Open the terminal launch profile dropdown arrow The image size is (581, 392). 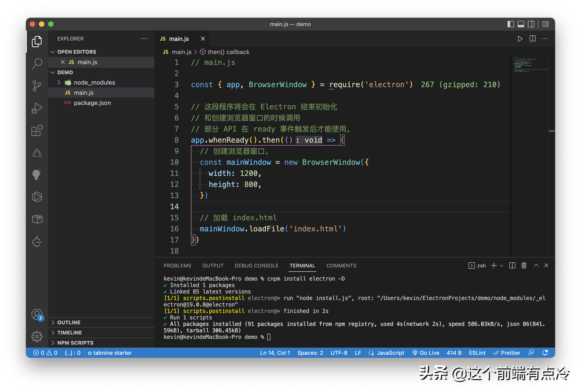click(x=501, y=266)
